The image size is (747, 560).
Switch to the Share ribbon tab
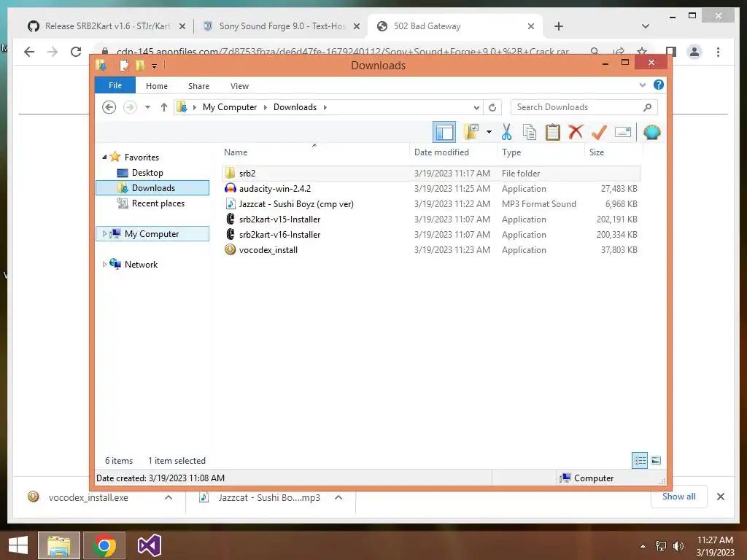[x=198, y=86]
